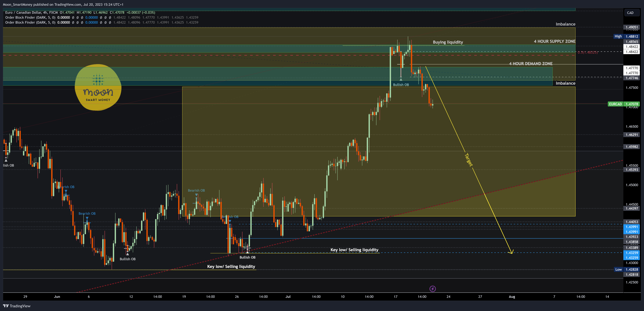Open the CAD currency selector
The height and width of the screenshot is (311, 644).
pyautogui.click(x=632, y=13)
